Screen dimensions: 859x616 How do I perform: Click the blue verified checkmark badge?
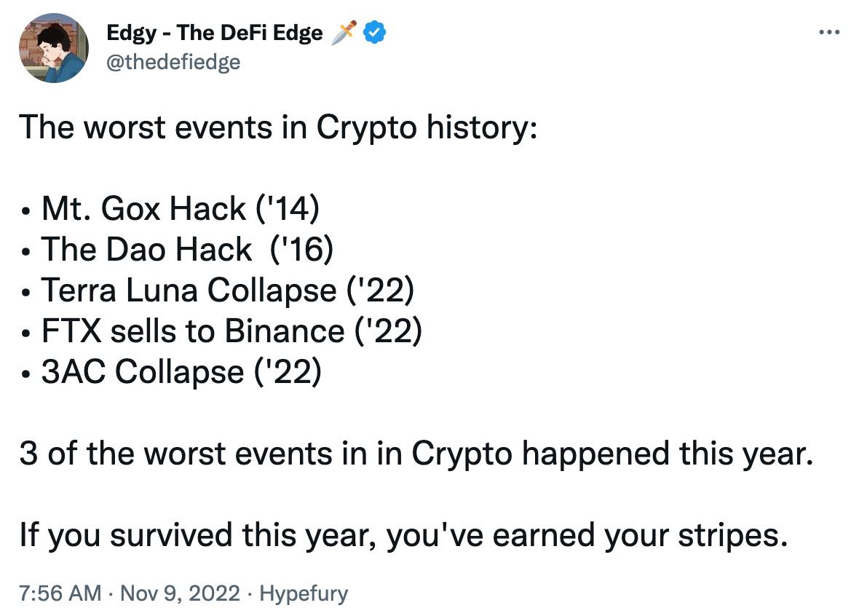374,32
